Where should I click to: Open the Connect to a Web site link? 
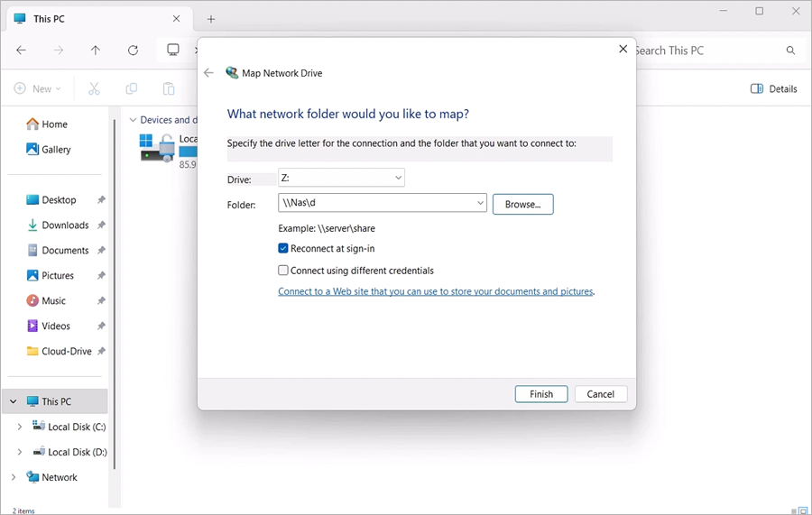click(x=436, y=291)
